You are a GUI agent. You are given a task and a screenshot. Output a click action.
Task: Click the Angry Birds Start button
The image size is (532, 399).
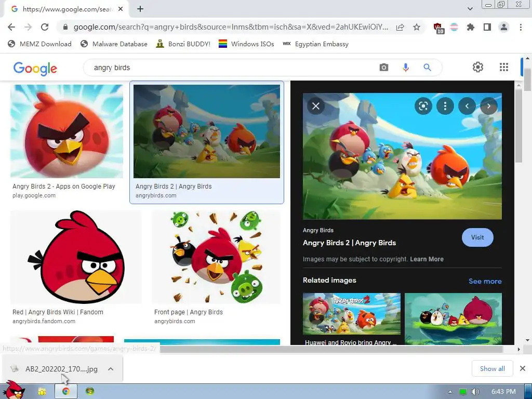14,391
